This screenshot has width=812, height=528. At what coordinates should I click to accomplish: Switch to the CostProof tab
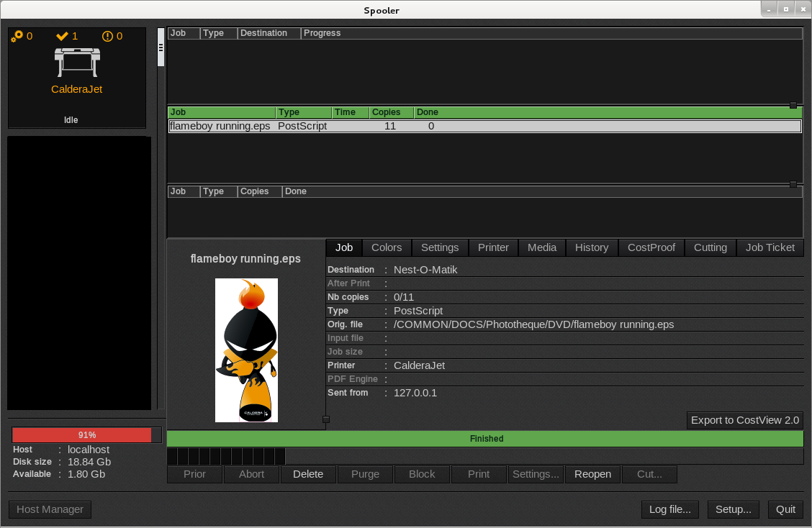point(651,247)
